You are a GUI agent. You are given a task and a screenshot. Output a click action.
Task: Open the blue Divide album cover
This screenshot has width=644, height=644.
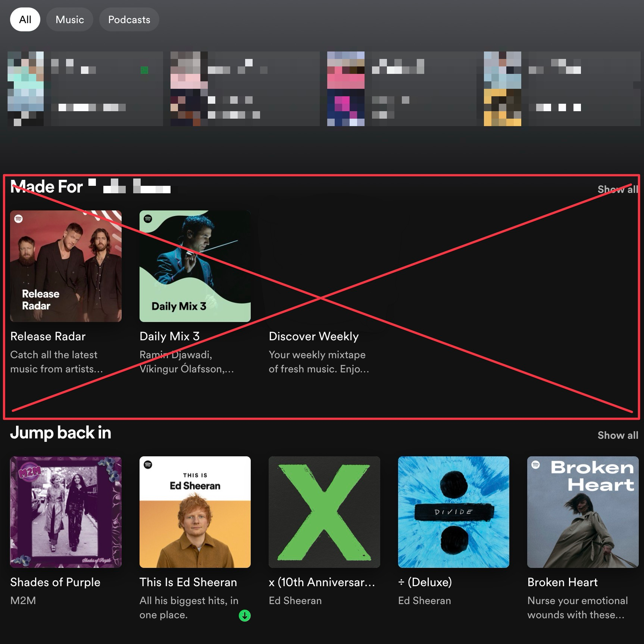pyautogui.click(x=454, y=512)
